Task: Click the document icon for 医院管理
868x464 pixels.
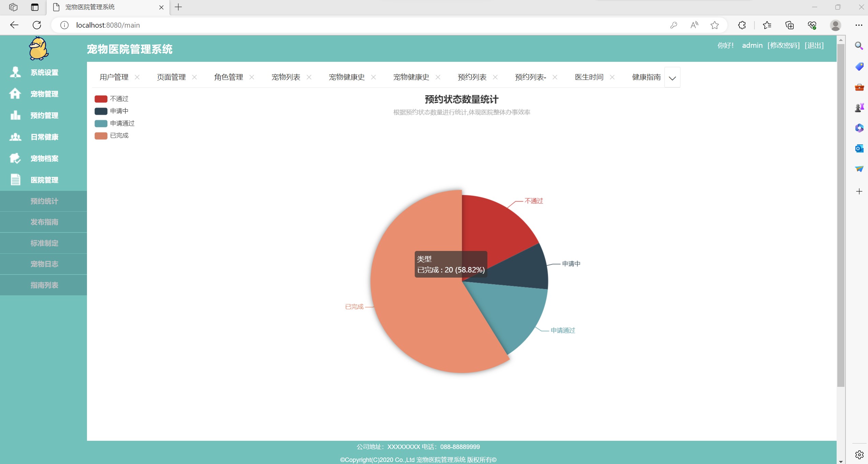Action: click(15, 180)
